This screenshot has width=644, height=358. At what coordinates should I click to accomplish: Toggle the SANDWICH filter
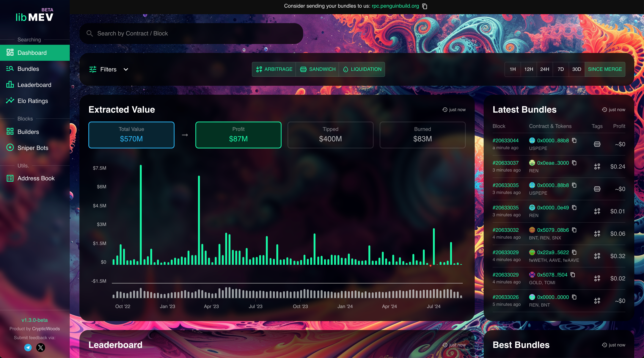pyautogui.click(x=318, y=69)
